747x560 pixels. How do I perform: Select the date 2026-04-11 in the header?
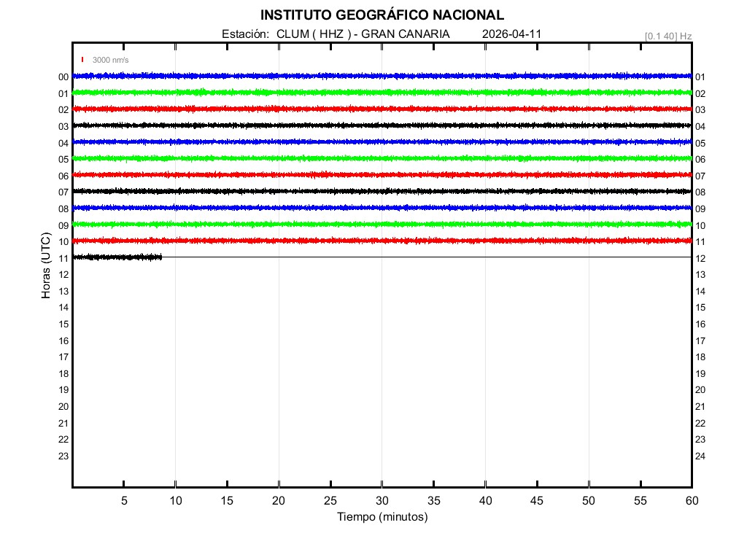pyautogui.click(x=511, y=34)
